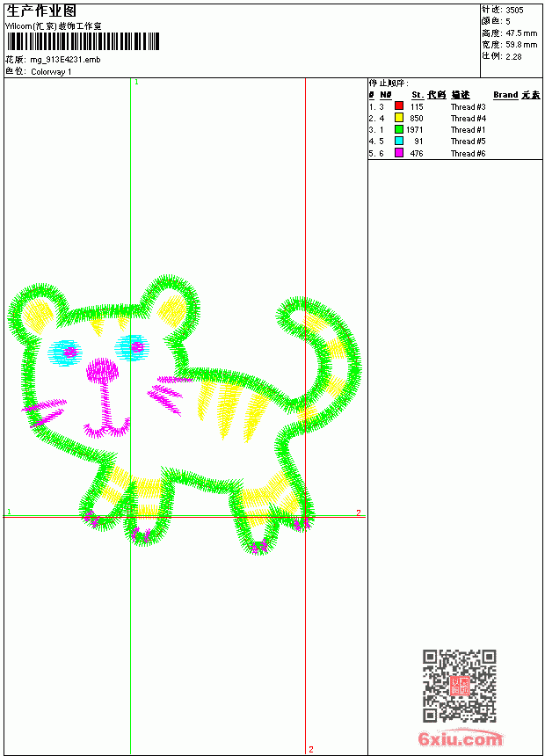This screenshot has height=756, width=545.
Task: Click the cyan Thread #5 color swatch
Action: point(399,141)
